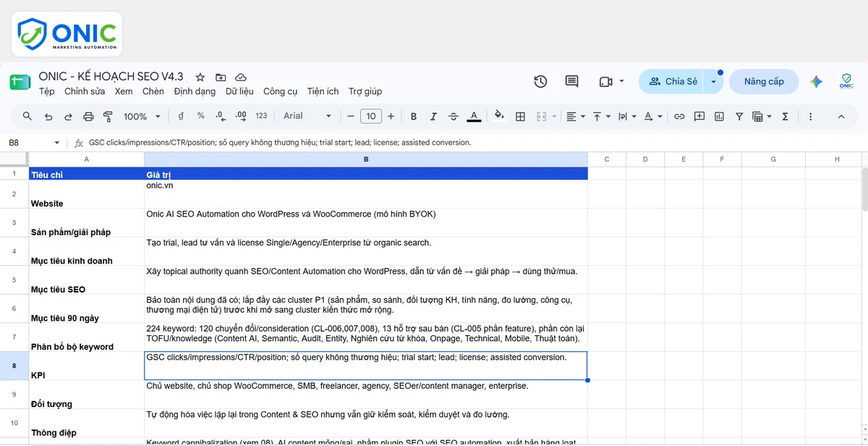Open the Trợ giúp menu
868x446 pixels.
(x=365, y=91)
